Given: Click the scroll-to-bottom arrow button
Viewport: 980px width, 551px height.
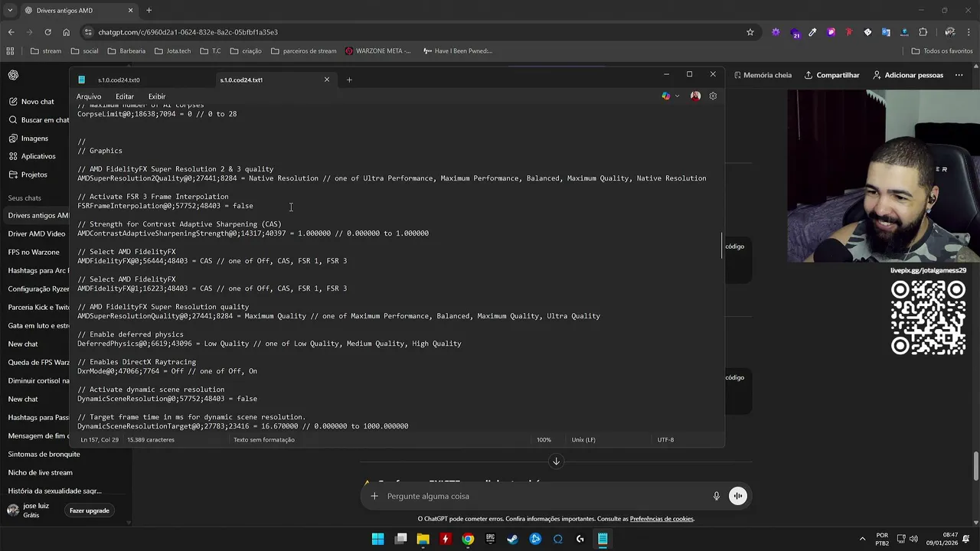Looking at the screenshot, I should tap(556, 461).
